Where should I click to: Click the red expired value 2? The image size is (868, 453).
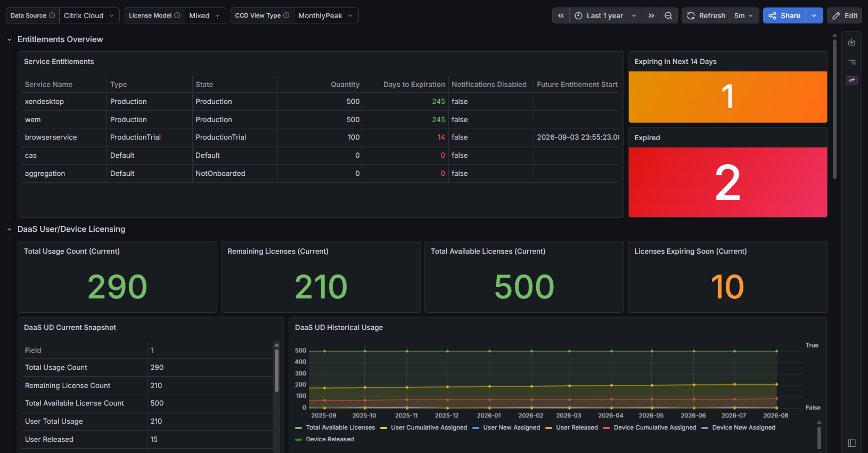click(727, 183)
